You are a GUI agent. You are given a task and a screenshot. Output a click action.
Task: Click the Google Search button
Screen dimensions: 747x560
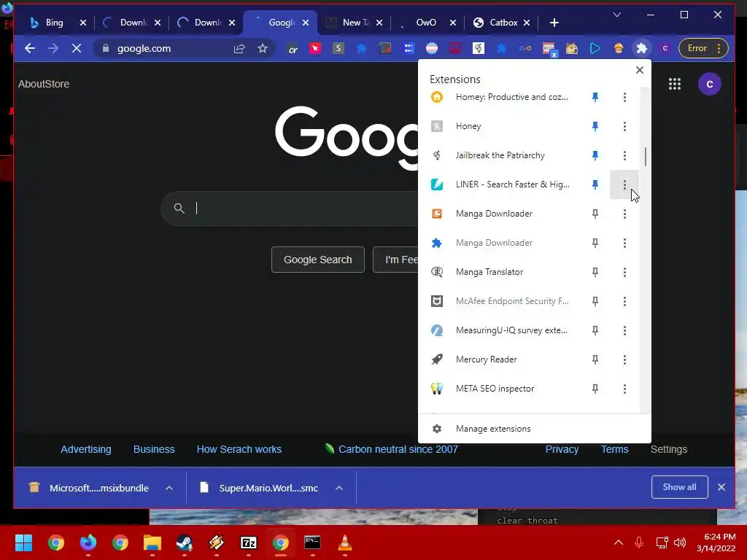pyautogui.click(x=318, y=260)
